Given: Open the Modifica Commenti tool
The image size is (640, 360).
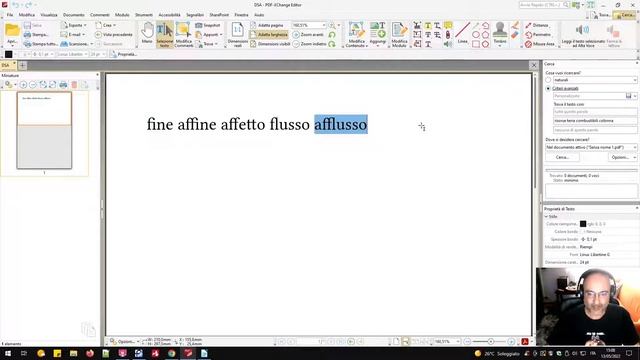Looking at the screenshot, I should 183,34.
